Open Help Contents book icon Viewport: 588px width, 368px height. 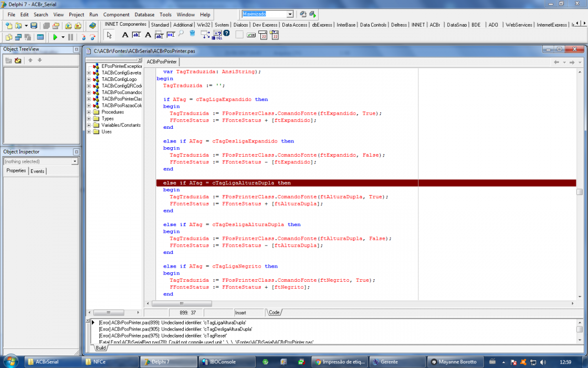coord(92,26)
